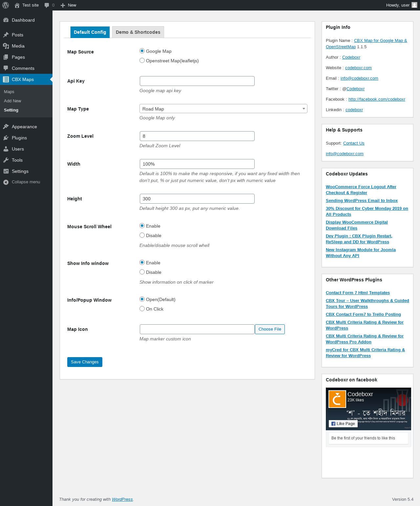The image size is (420, 506).
Task: Open the Twitter Codeboxr link
Action: coord(355,89)
